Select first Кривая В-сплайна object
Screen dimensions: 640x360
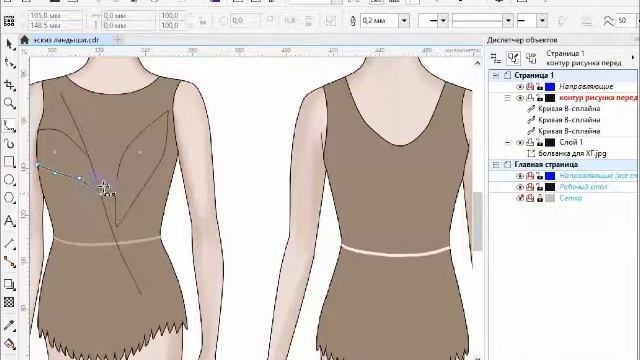[569, 109]
